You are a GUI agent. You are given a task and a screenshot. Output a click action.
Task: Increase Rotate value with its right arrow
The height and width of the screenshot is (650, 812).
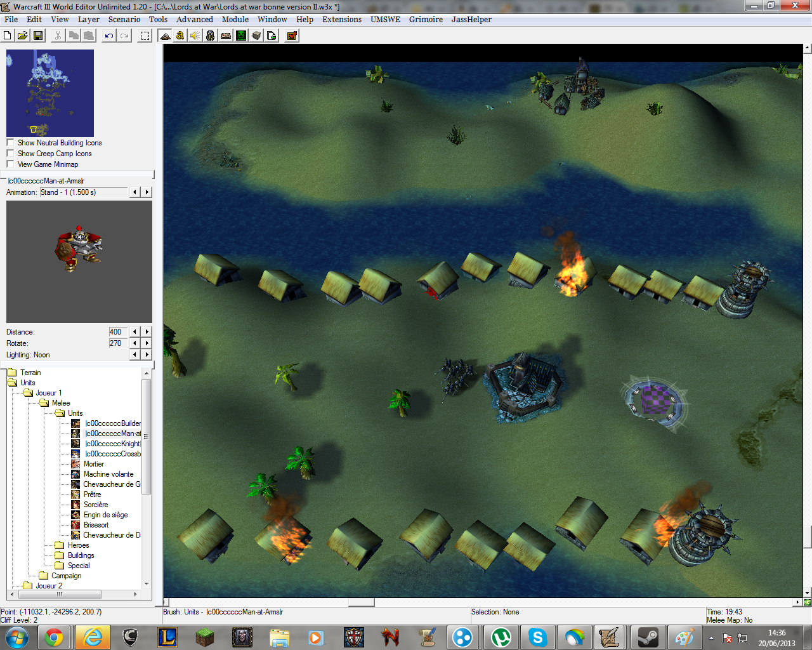pyautogui.click(x=147, y=343)
